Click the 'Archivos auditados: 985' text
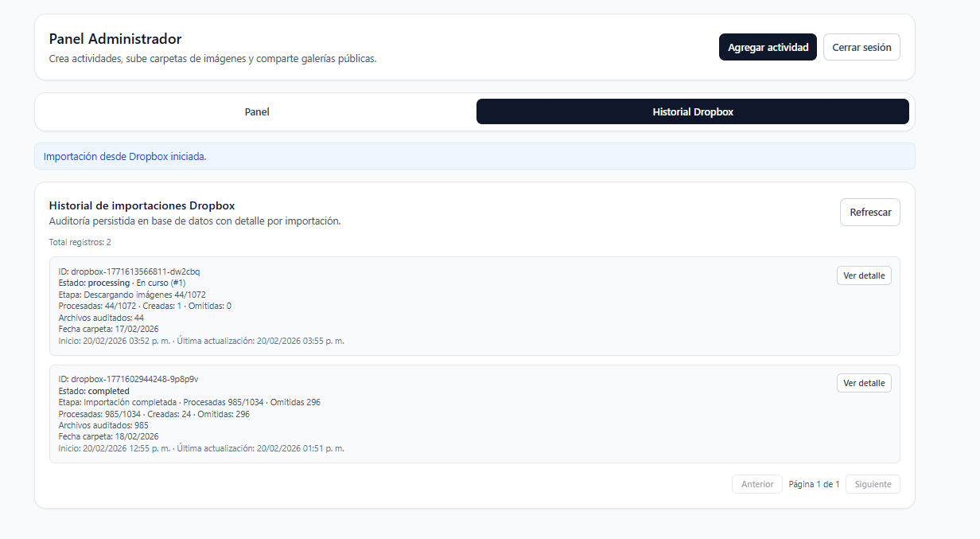 point(103,425)
